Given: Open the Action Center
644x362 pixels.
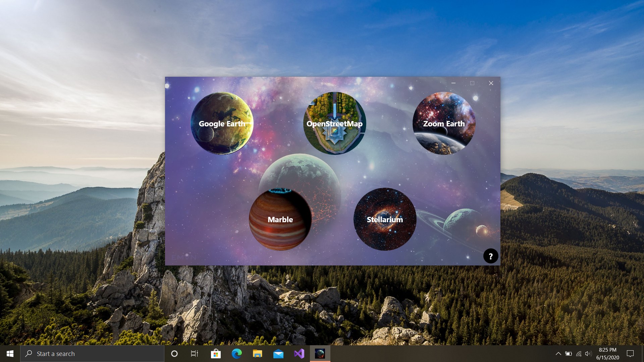Looking at the screenshot, I should pos(630,353).
